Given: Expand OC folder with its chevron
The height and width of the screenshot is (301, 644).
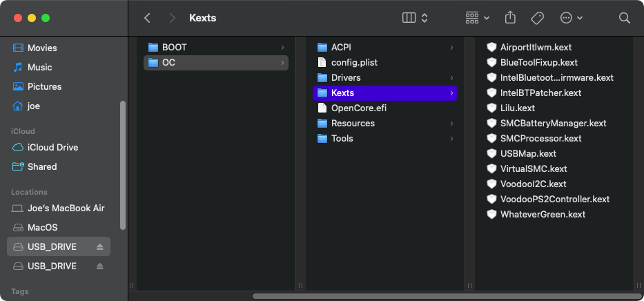Looking at the screenshot, I should (282, 63).
